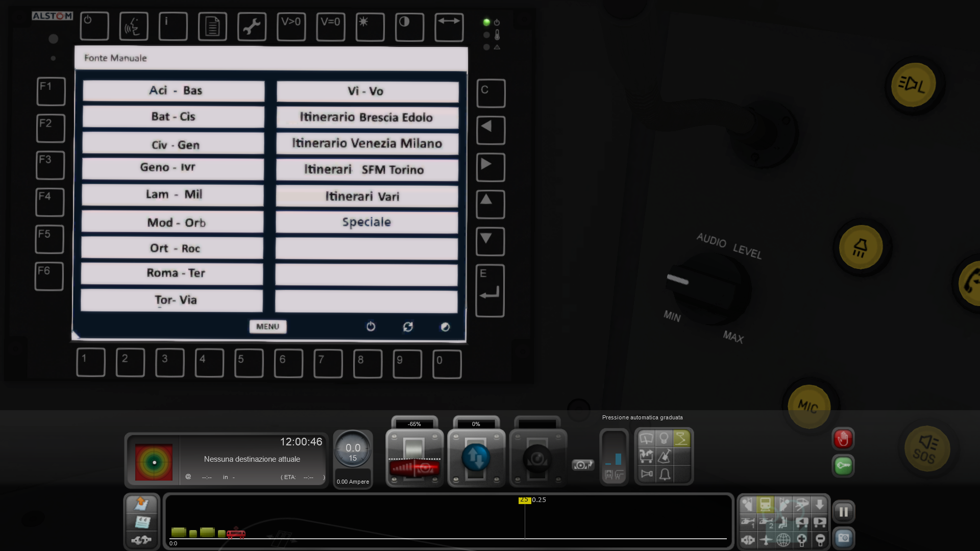This screenshot has height=551, width=980.
Task: Click the half-circle contrast key
Action: (x=409, y=26)
